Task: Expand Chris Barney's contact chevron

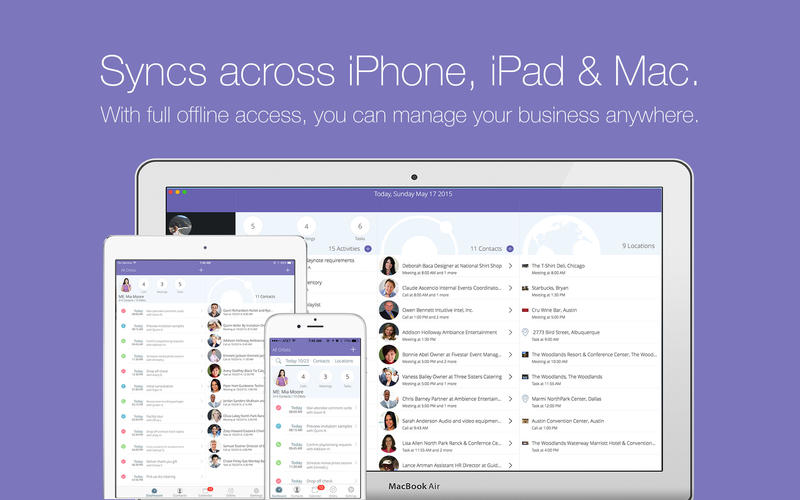Action: 510,398
